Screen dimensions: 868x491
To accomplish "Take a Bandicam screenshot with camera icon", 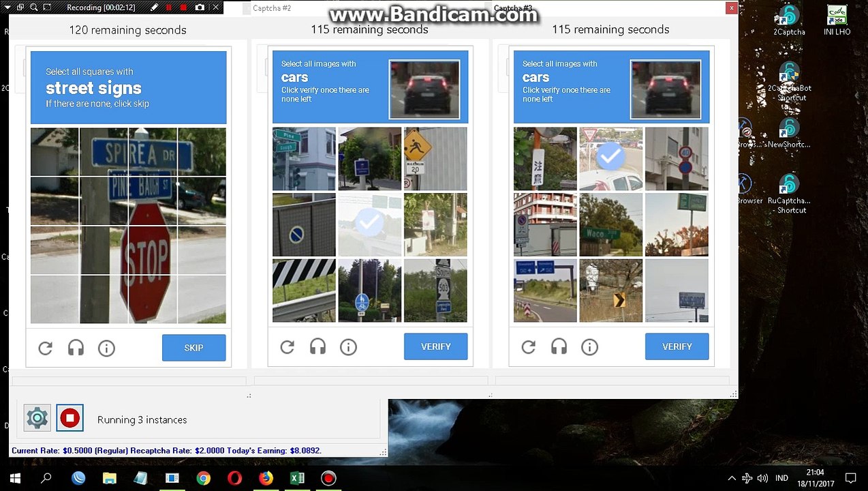I will click(x=200, y=8).
